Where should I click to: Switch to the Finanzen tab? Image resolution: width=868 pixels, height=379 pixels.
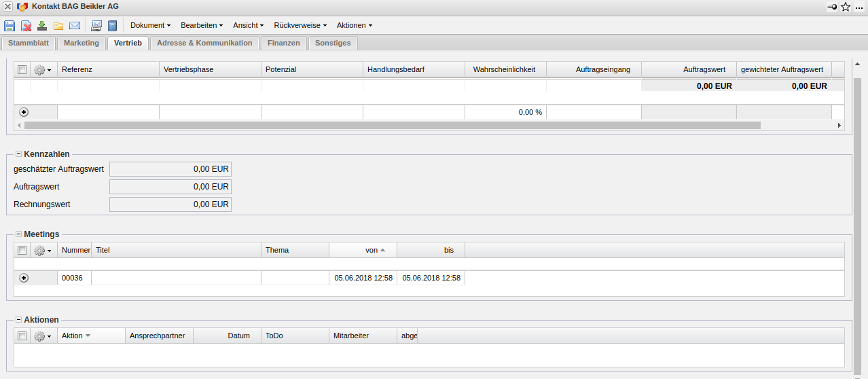(x=283, y=43)
